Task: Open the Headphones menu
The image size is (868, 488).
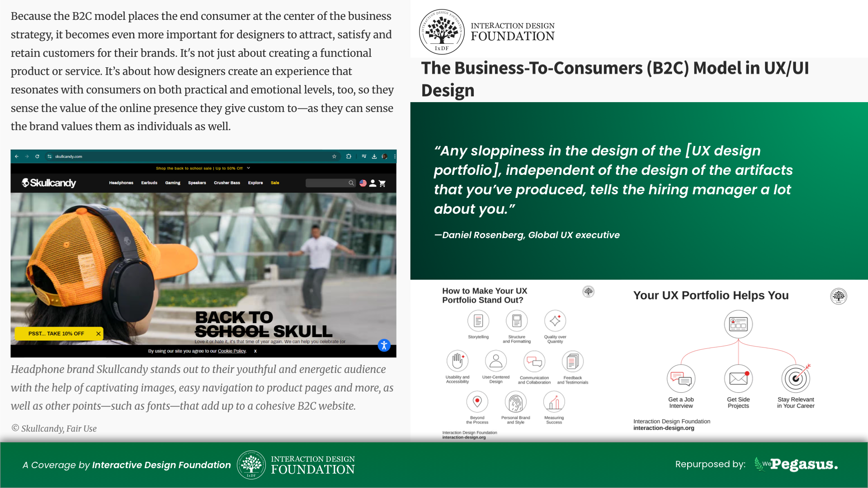Action: pyautogui.click(x=121, y=183)
